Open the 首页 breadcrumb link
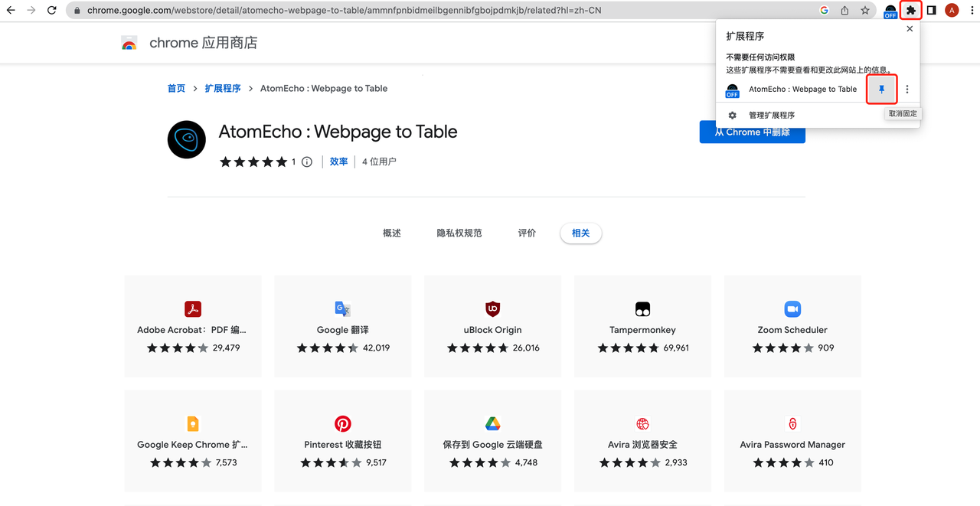 [x=176, y=89]
